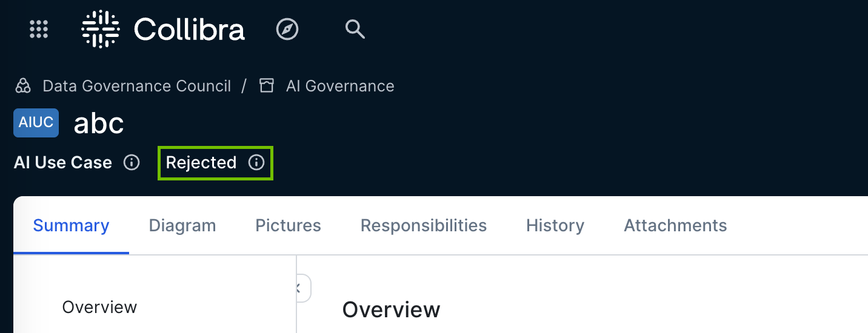View the History tab
Image resolution: width=868 pixels, height=333 pixels.
coord(555,226)
